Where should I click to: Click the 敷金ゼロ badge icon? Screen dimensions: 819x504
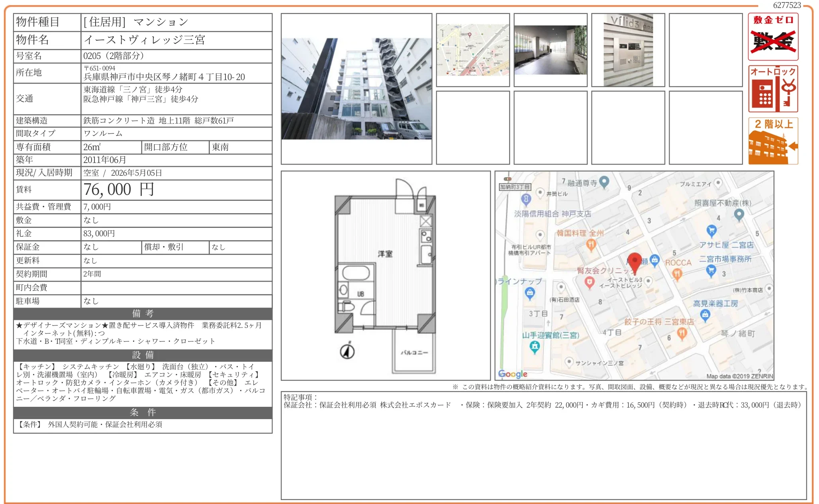[773, 37]
